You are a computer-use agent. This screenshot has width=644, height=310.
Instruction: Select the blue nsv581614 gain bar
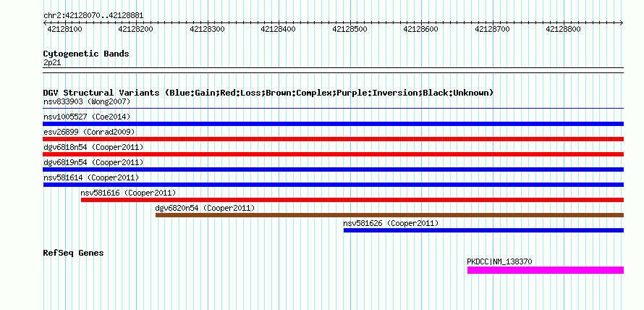tap(333, 185)
